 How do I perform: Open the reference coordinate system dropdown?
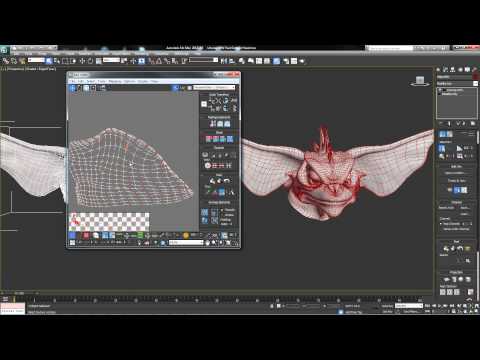point(111,60)
